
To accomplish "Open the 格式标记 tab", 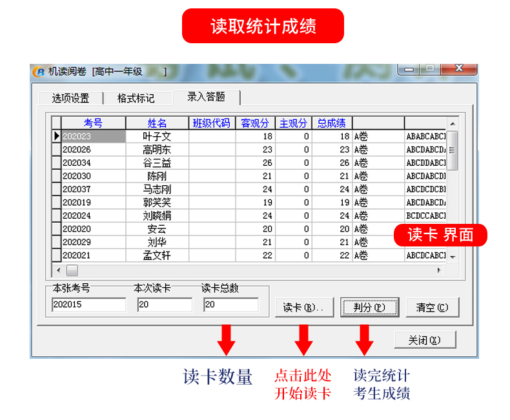I will point(136,98).
